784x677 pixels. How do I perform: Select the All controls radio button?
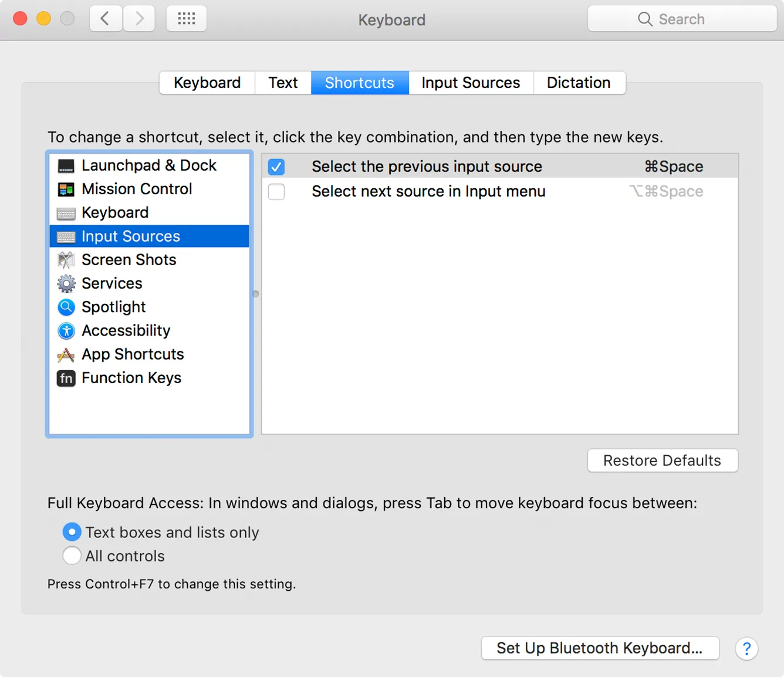tap(72, 556)
